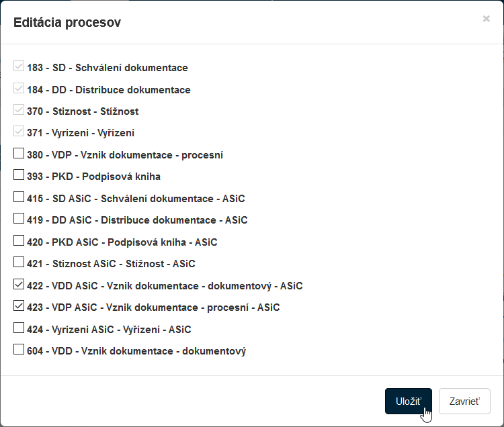504x427 pixels.
Task: Check the 604 - VDD checkbox
Action: pos(19,350)
